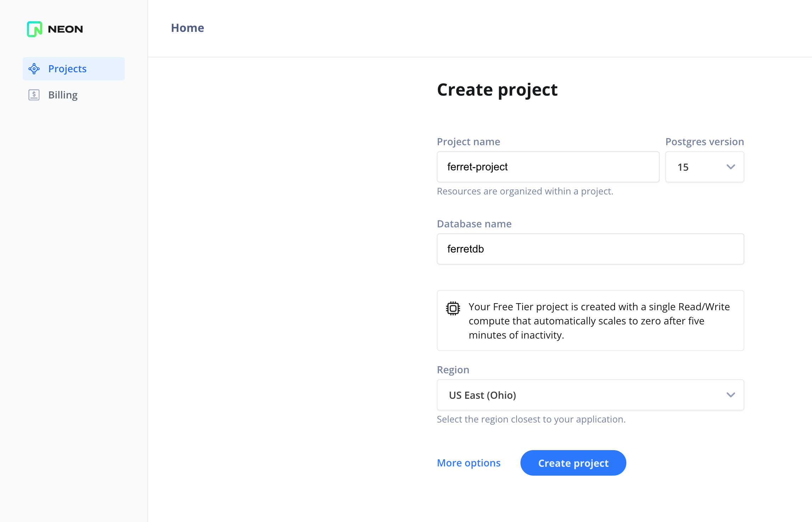Click the Neon logo icon top left
The width and height of the screenshot is (812, 522).
click(34, 28)
